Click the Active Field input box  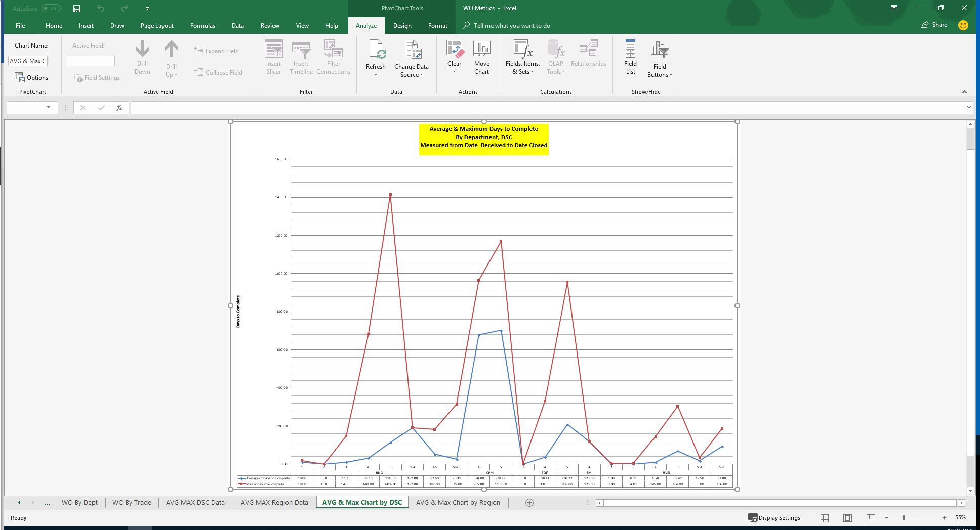90,61
